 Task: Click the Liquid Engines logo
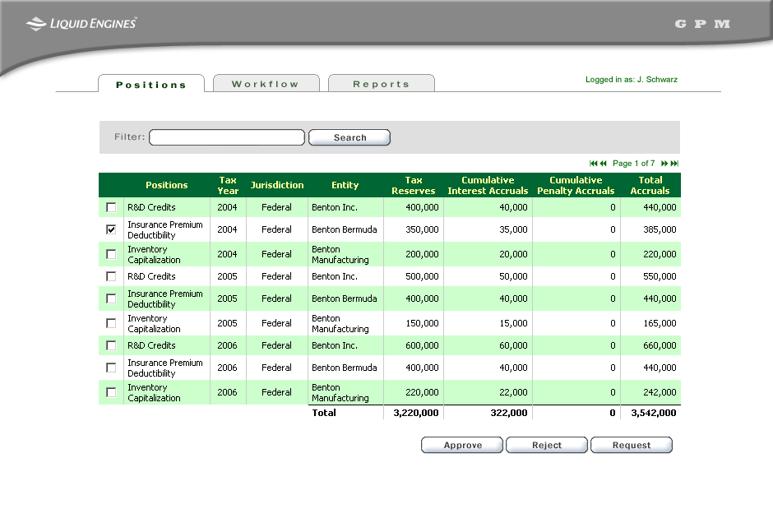click(x=81, y=24)
